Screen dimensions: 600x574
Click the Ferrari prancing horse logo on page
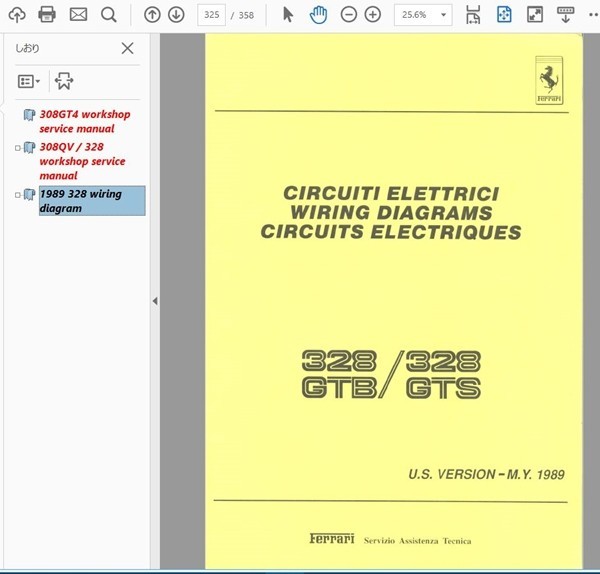coord(549,80)
